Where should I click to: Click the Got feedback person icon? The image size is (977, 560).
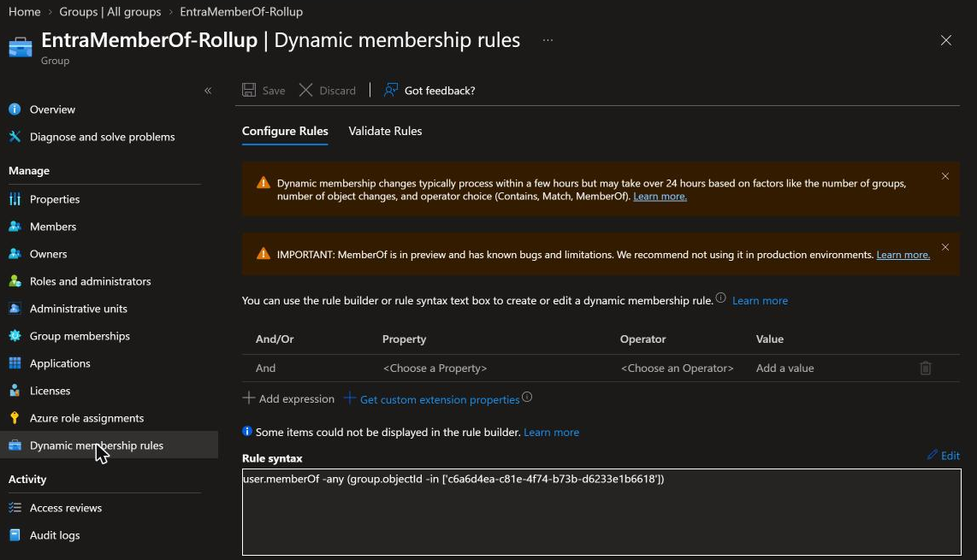(391, 91)
